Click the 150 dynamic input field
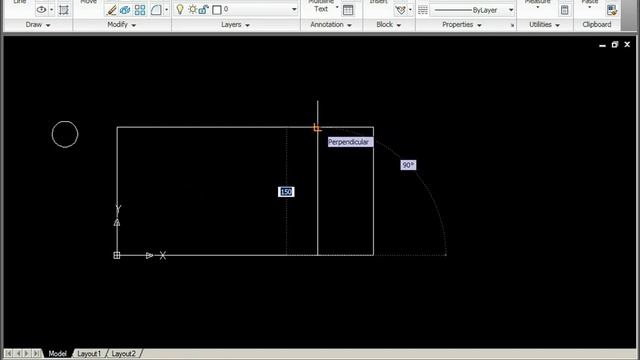The width and height of the screenshot is (640, 360). tap(286, 192)
